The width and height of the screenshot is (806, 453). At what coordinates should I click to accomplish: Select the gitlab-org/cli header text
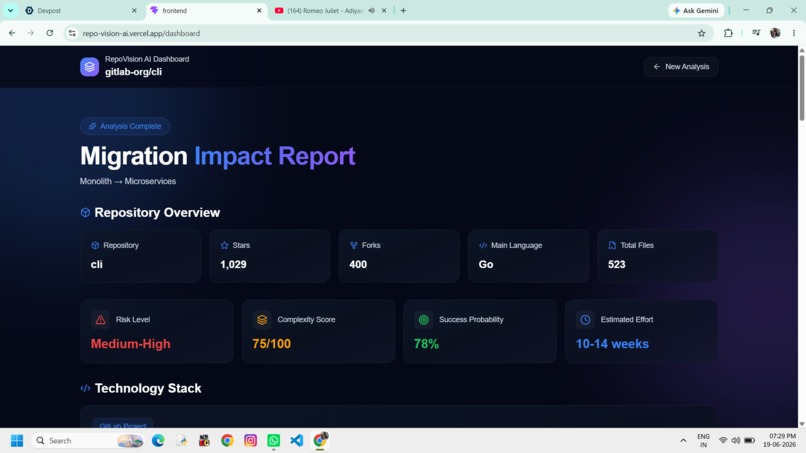point(134,72)
